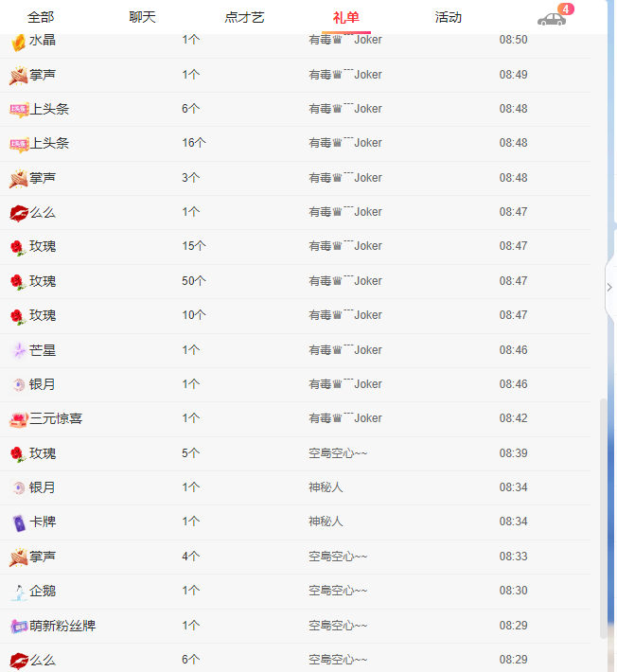Click the rose icon in the 50个 row

tap(18, 282)
